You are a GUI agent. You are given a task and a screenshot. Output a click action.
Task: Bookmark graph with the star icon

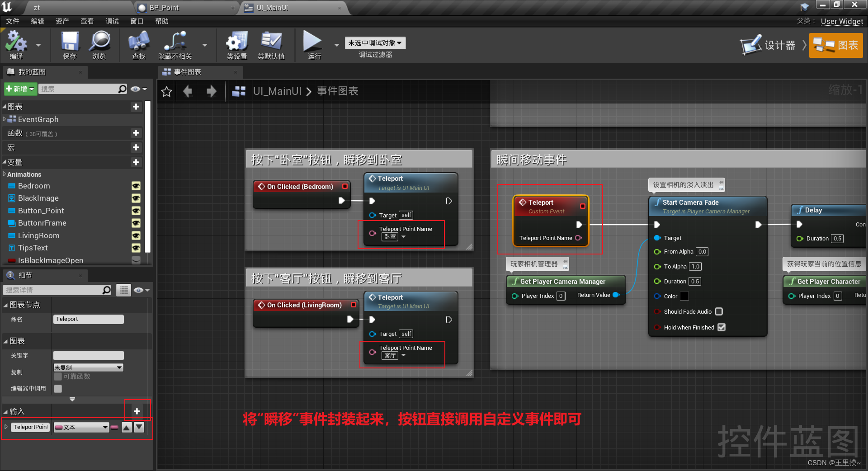click(166, 92)
